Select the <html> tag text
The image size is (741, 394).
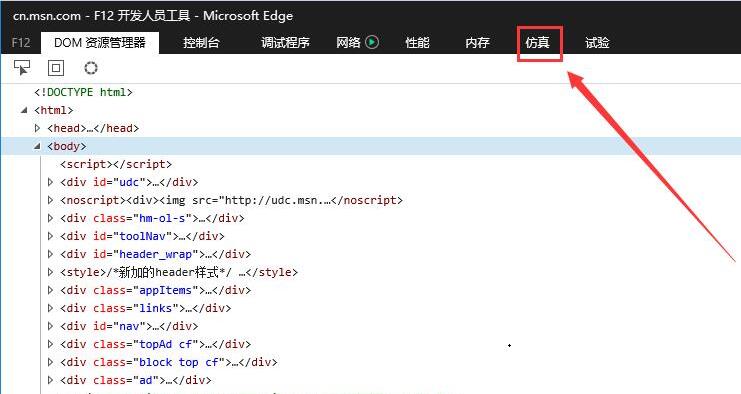(x=53, y=110)
